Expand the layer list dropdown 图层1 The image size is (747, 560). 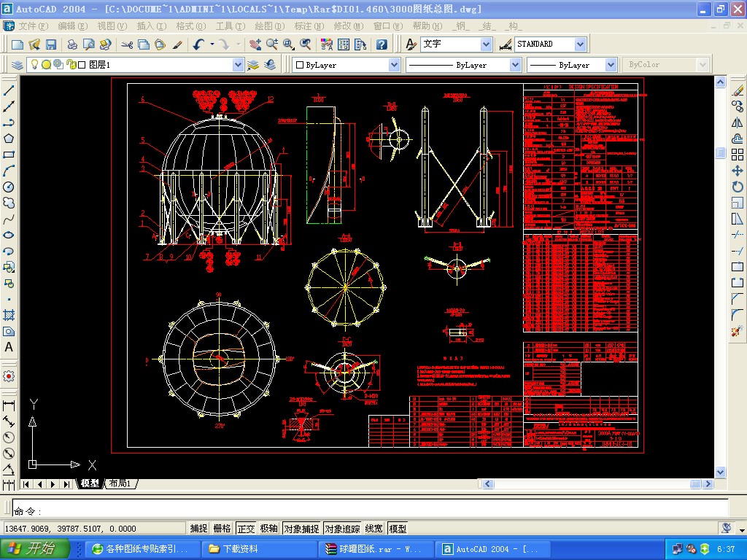(x=238, y=65)
